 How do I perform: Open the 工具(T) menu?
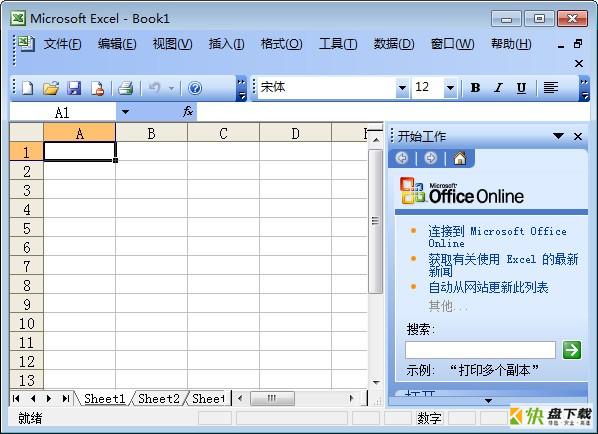click(x=338, y=44)
